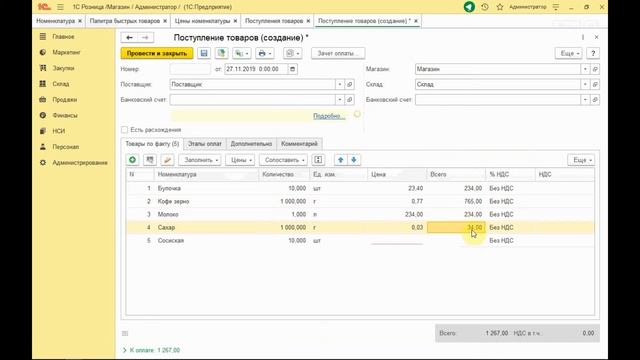Expand the Поставщик dropdown arrow

(x=340, y=84)
